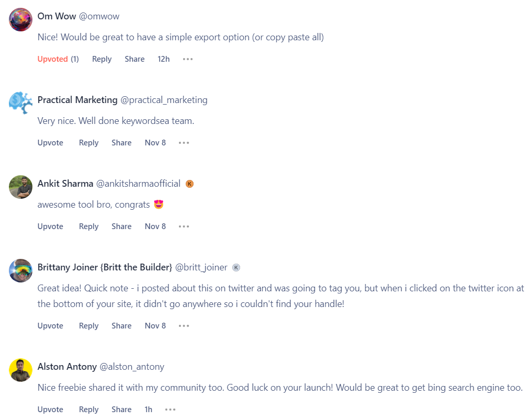Screen dimensions: 531x420
Task: Expand three-dot menu on Practical Marketing's comment
Action: [x=184, y=143]
